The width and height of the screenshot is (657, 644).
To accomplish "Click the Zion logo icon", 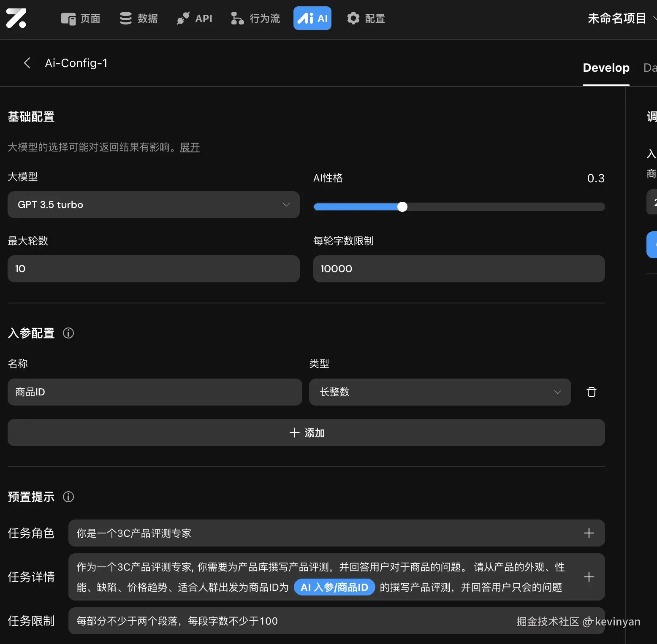I will click(16, 18).
